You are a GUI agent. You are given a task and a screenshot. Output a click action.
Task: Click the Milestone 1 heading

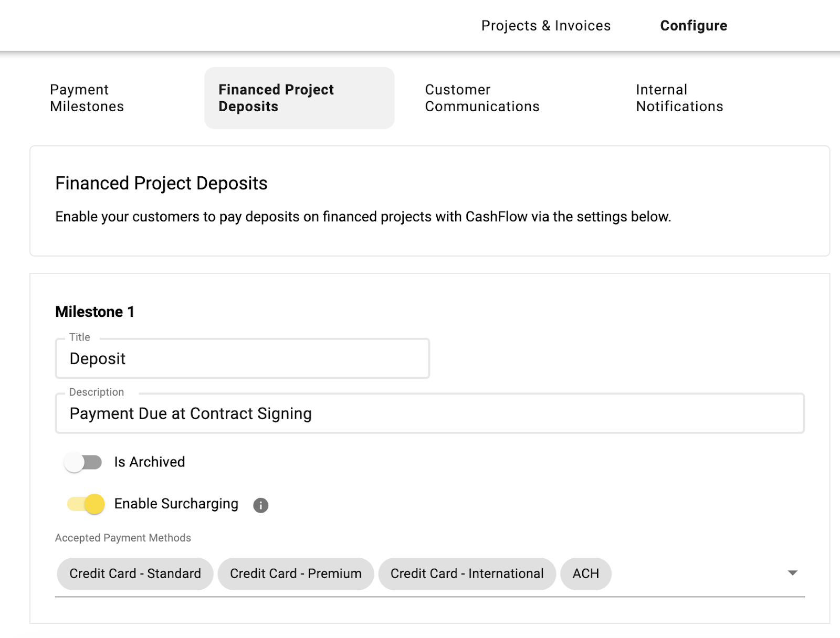pos(94,311)
